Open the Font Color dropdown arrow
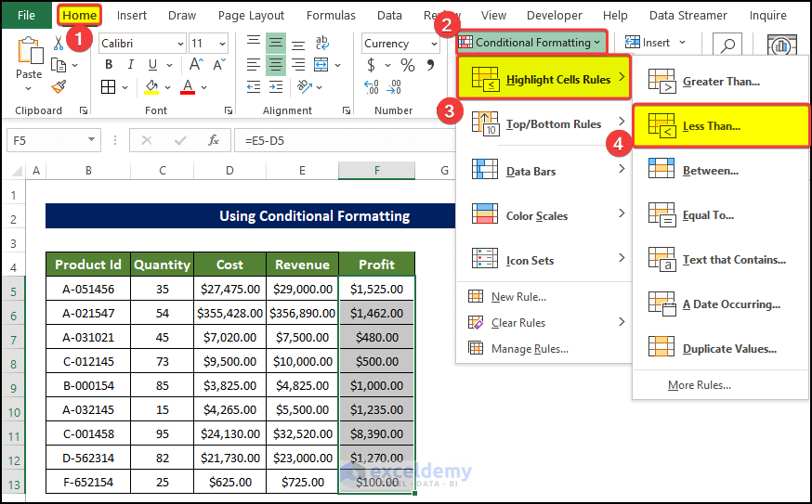 204,87
